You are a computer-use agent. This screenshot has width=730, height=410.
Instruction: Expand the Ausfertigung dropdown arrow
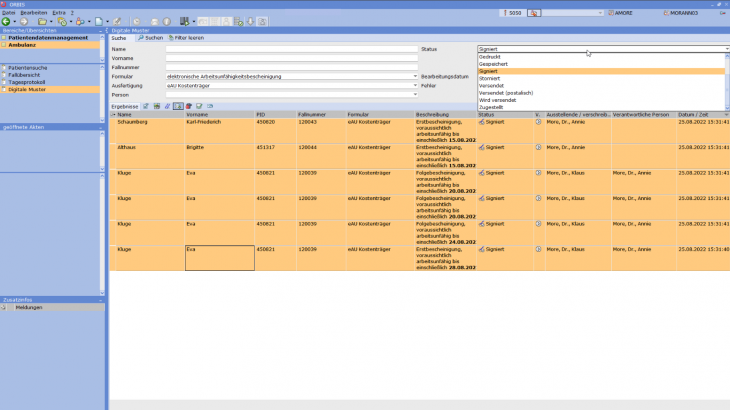click(x=414, y=86)
